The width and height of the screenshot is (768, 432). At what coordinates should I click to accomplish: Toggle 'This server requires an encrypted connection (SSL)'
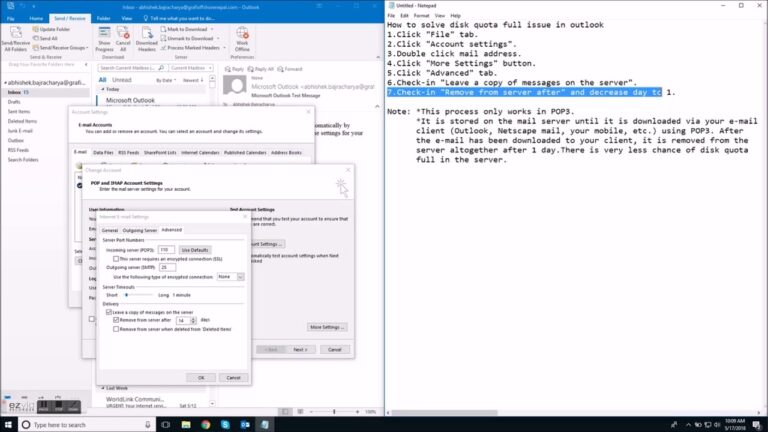pyautogui.click(x=116, y=259)
